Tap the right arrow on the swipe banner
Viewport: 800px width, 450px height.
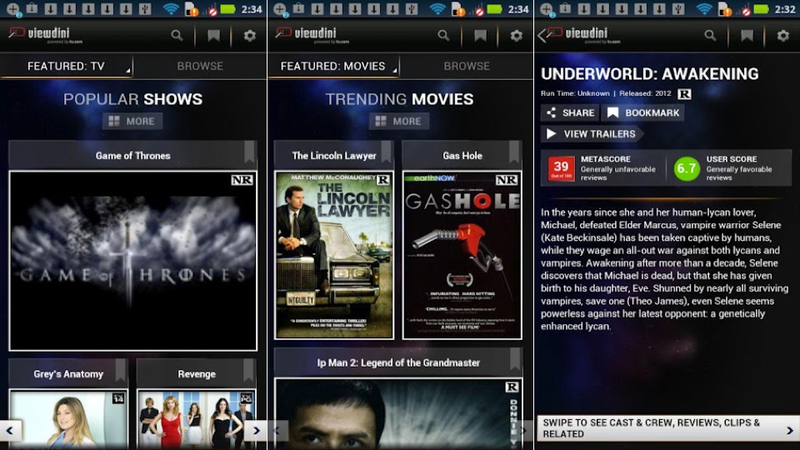tap(790, 431)
